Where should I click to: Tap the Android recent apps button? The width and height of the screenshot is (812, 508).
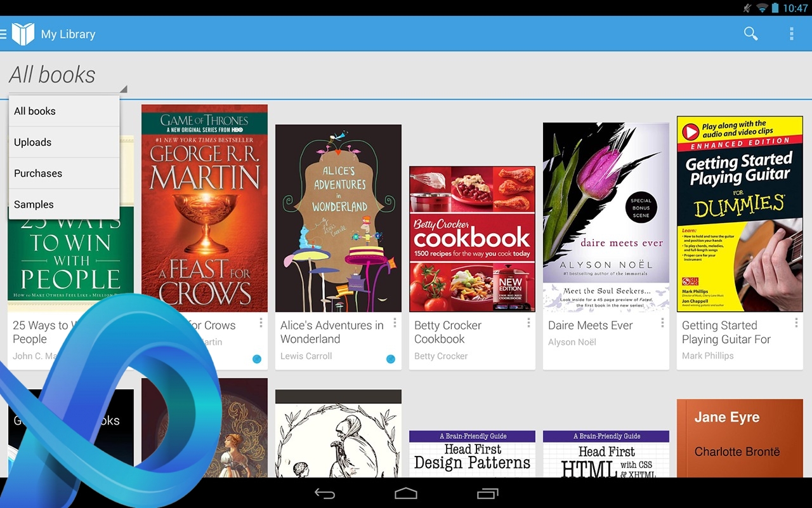pos(487,493)
